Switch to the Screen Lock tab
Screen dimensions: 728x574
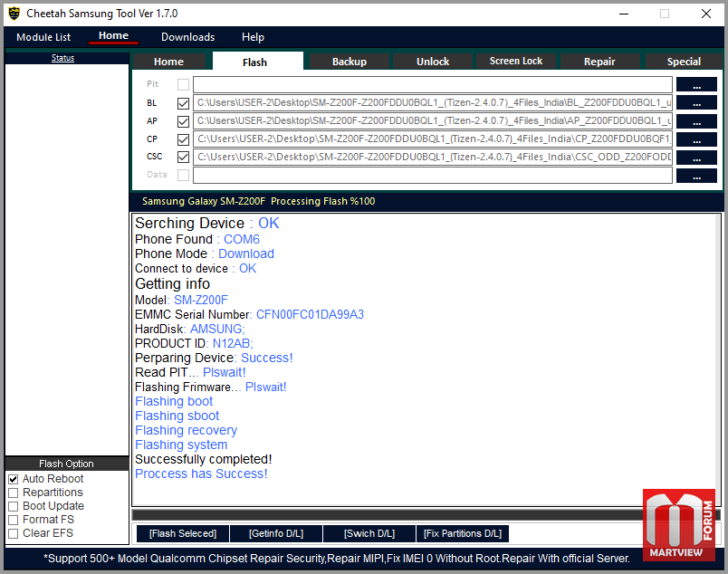[x=515, y=62]
